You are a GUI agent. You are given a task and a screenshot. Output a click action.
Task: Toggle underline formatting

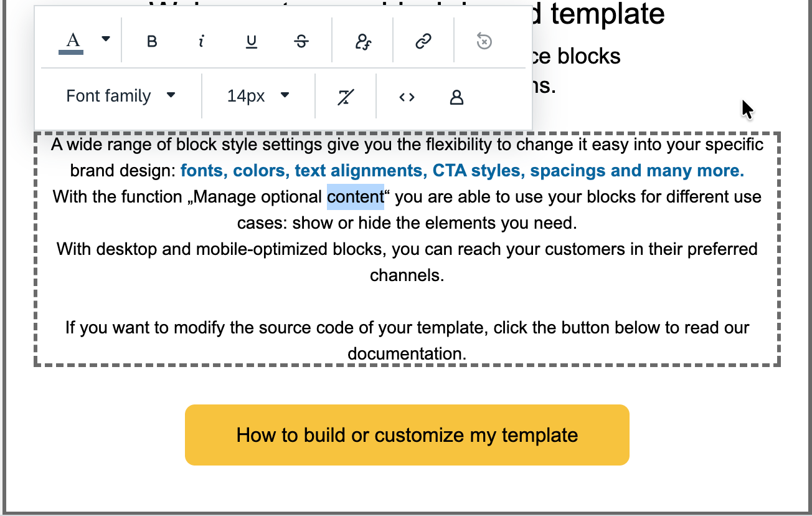[251, 42]
